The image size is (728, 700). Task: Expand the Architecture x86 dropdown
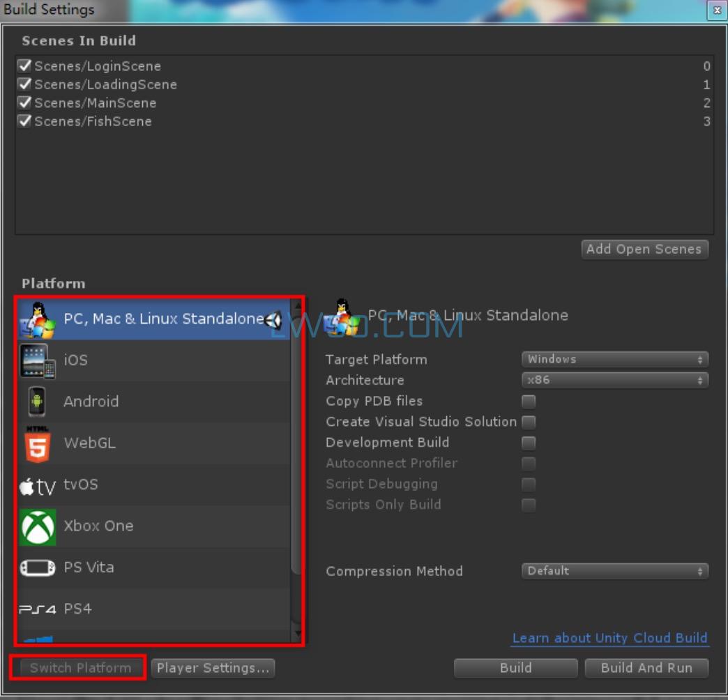614,381
